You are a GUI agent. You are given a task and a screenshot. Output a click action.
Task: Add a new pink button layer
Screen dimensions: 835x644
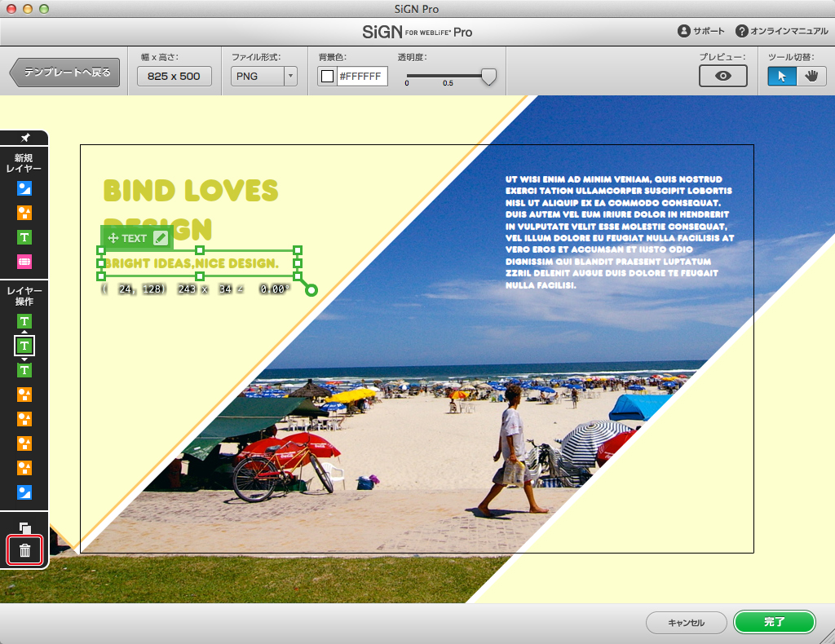(24, 262)
